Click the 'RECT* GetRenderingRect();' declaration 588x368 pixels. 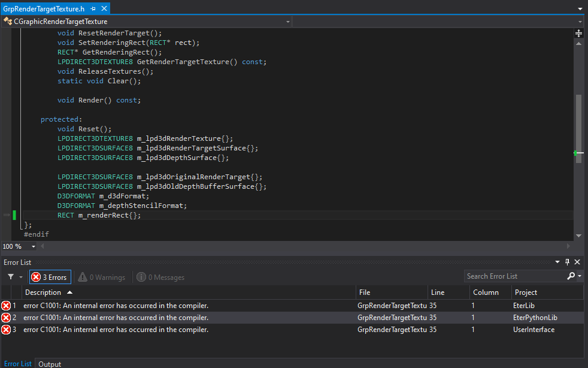coord(110,52)
